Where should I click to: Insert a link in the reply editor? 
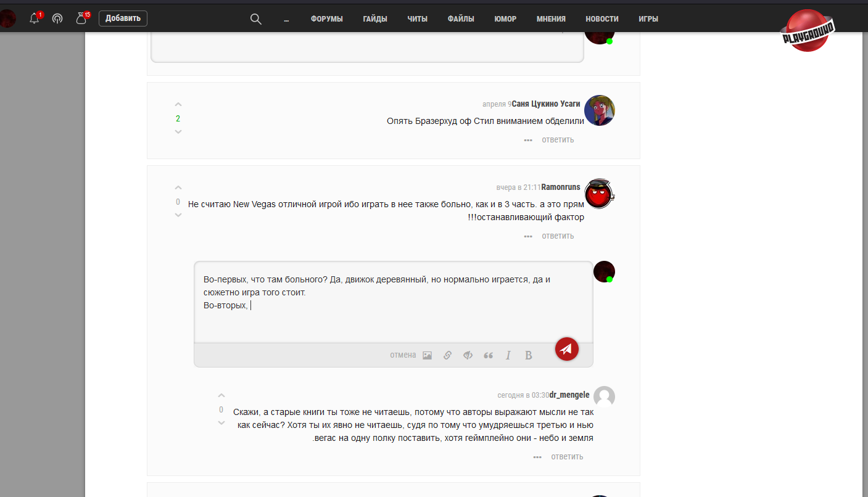coord(448,355)
